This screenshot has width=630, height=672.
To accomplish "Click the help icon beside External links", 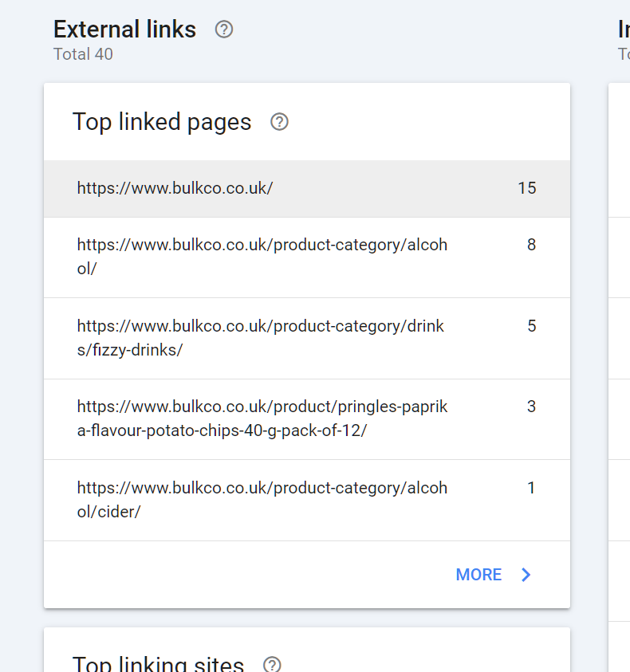I will point(224,29).
